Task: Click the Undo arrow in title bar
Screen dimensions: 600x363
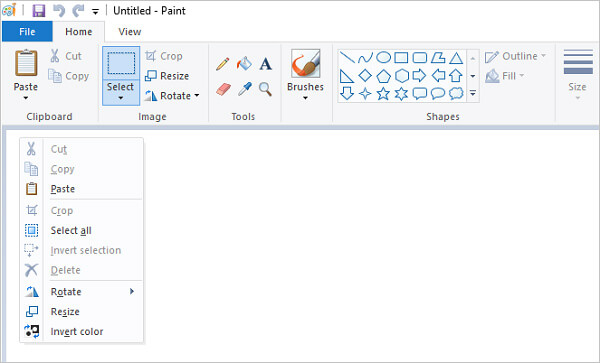Action: (59, 11)
